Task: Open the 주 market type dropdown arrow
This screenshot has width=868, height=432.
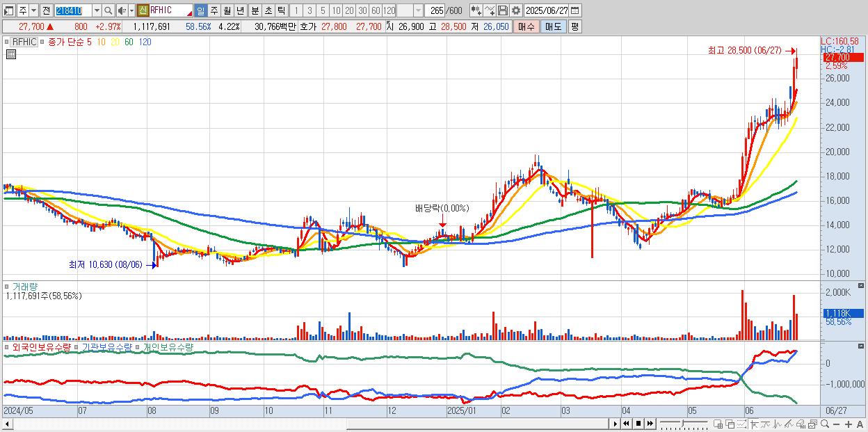Action: click(33, 10)
